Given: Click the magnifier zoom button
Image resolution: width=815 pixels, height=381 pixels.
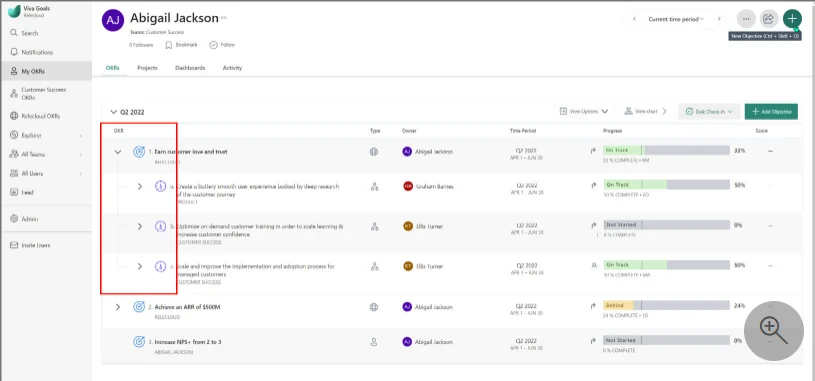Looking at the screenshot, I should pos(774,331).
